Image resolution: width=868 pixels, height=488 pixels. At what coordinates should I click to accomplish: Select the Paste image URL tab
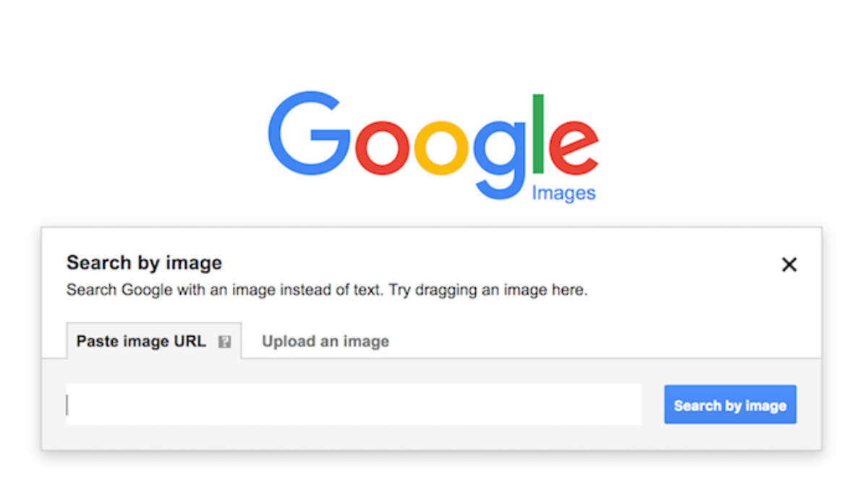[x=142, y=341]
